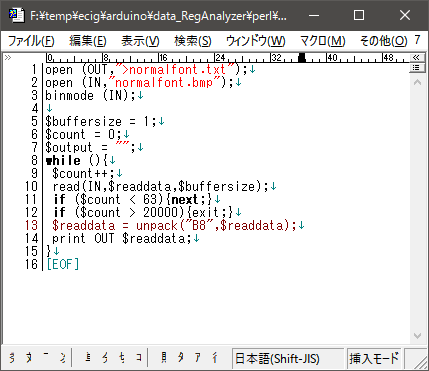429x371 pixels.
Task: Click the red ">normalfont.txt" string
Action: click(x=176, y=70)
